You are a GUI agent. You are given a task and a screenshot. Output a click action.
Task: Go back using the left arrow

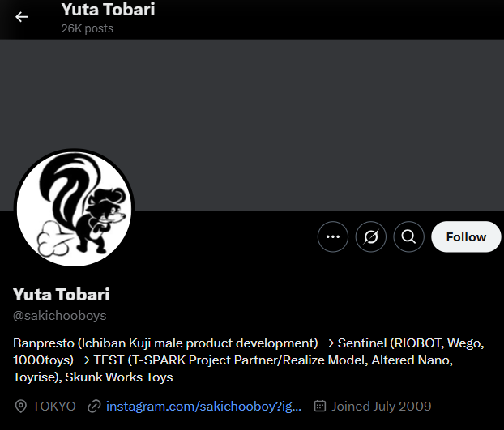22,17
